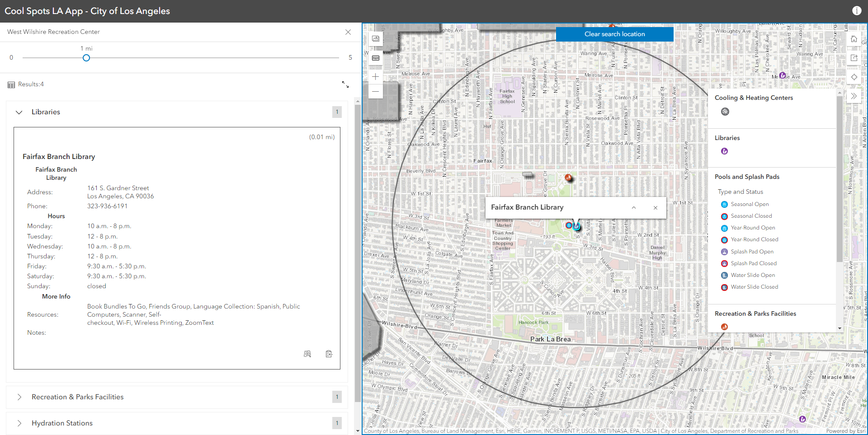This screenshot has width=868, height=435.
Task: Click the Seasonal Closed legend symbol
Action: (724, 216)
